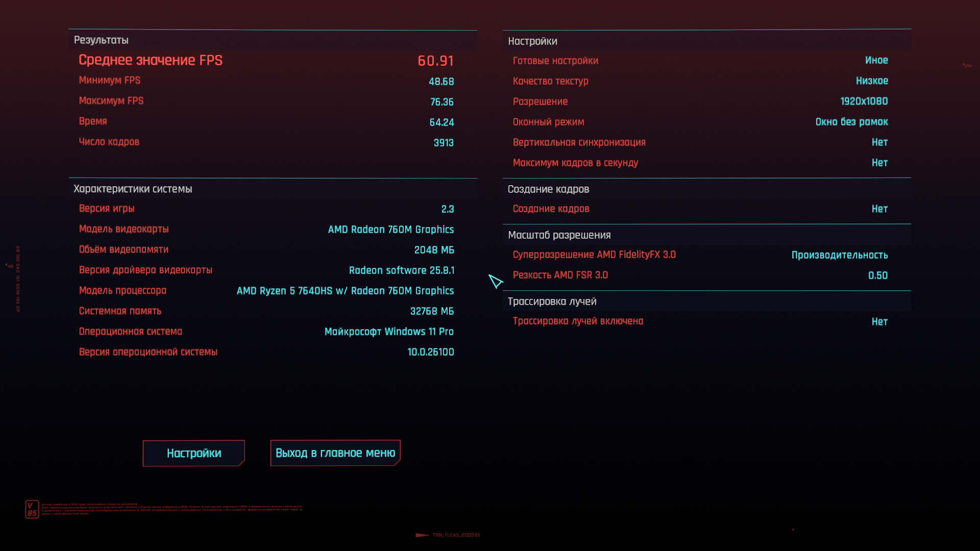The width and height of the screenshot is (980, 551).
Task: Click the red arrow icon near TRN_TLCAS
Action: click(x=422, y=535)
